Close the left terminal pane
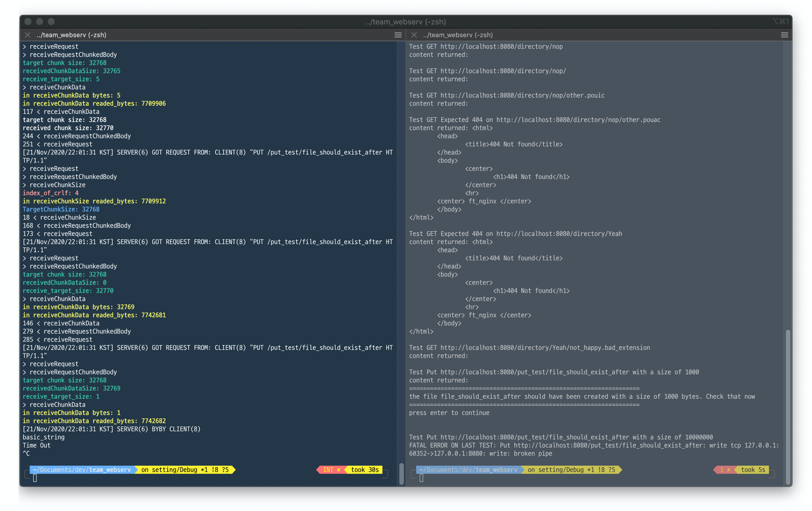The width and height of the screenshot is (812, 511). tap(27, 35)
